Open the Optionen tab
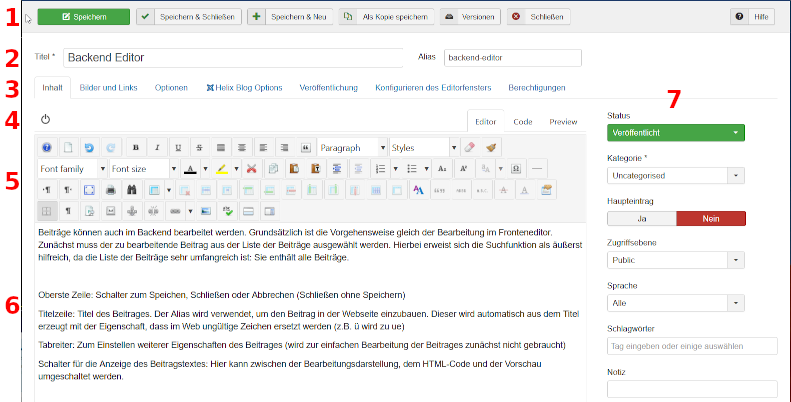The image size is (791, 402). coord(171,88)
